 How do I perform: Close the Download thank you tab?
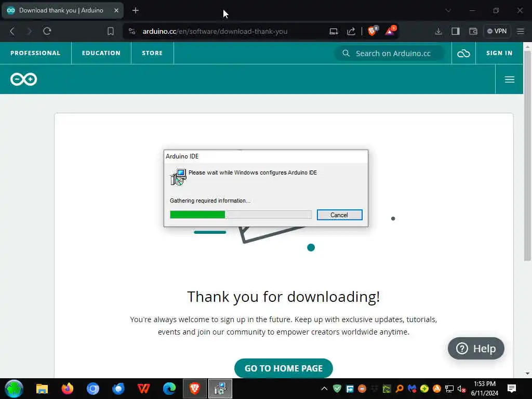pyautogui.click(x=116, y=10)
